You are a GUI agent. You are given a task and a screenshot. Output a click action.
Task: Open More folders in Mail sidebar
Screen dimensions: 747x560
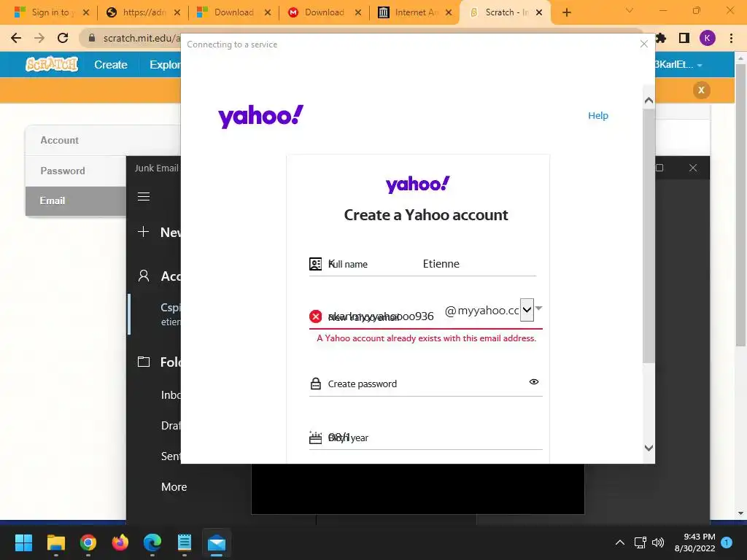click(x=174, y=486)
